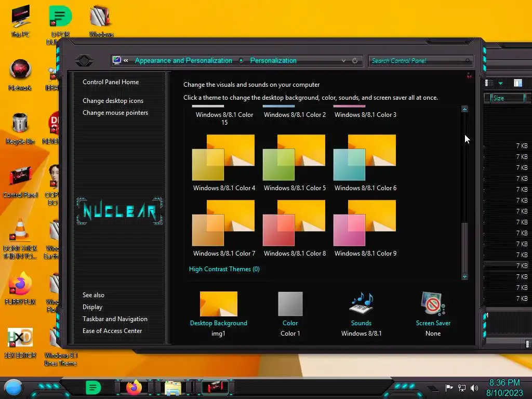Screen dimensions: 532x399
Task: Click theme list scrollbar down arrow
Action: 465,276
